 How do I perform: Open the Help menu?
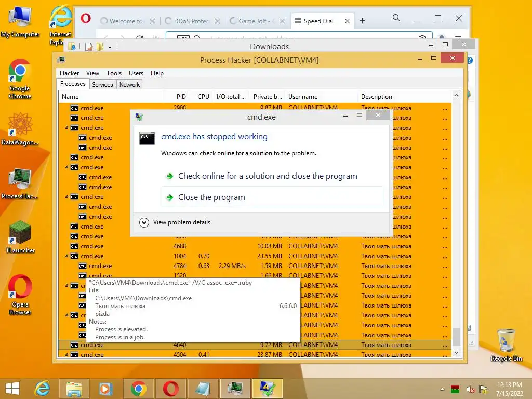(x=157, y=73)
